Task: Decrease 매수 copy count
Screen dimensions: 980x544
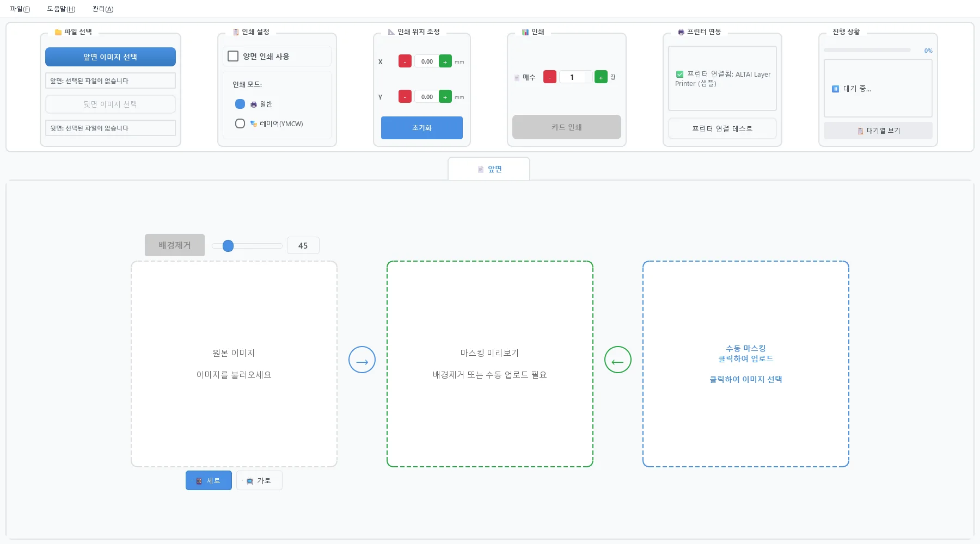Action: pyautogui.click(x=550, y=77)
